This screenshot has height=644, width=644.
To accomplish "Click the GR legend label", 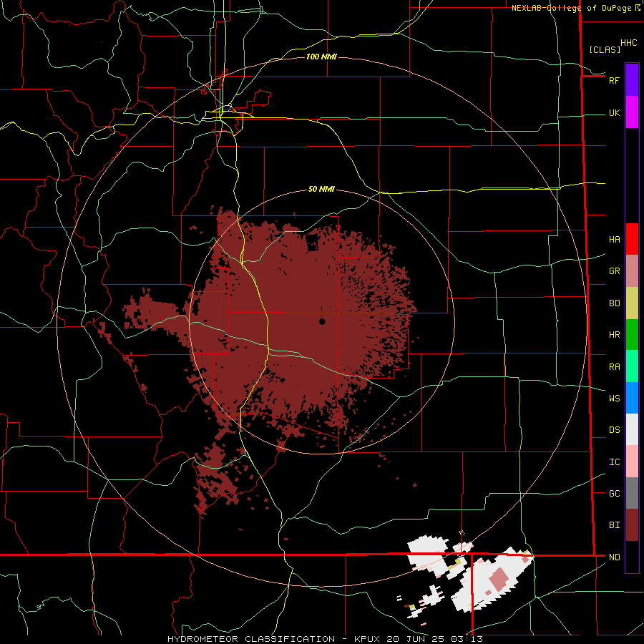I will (x=615, y=271).
